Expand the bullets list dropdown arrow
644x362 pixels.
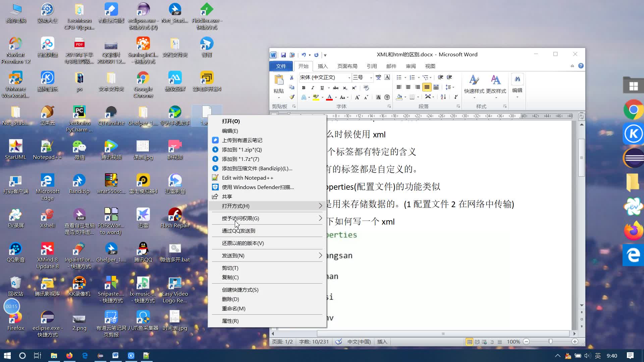405,78
